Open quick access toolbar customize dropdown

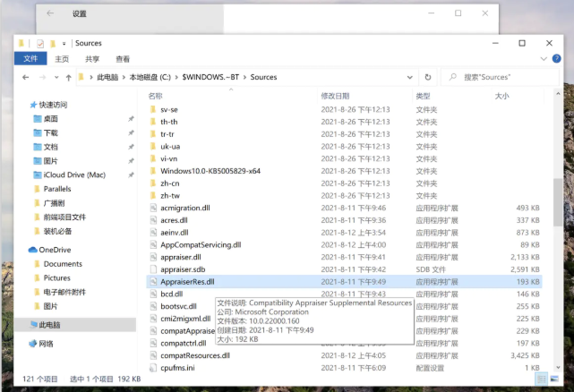click(x=64, y=44)
